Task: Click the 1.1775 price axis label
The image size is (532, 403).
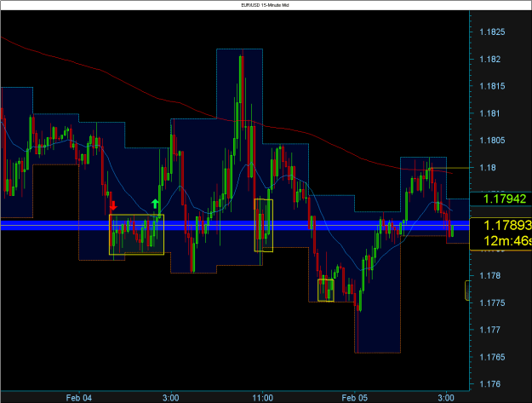Action: click(x=492, y=302)
